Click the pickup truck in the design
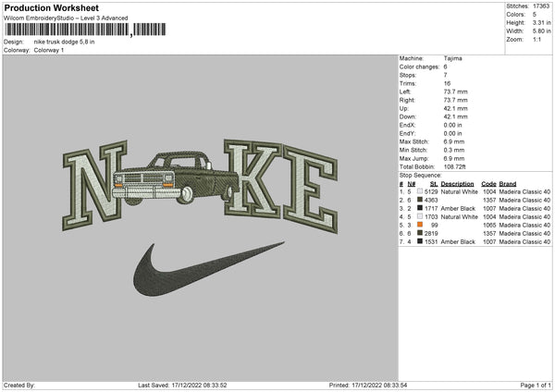Viewport: 555px width, 392px height. tap(176, 178)
